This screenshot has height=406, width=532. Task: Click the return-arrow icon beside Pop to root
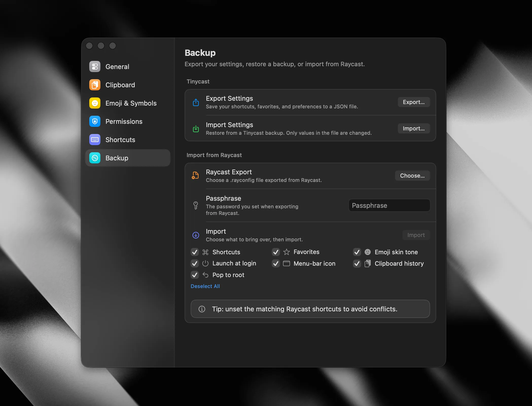pyautogui.click(x=205, y=275)
